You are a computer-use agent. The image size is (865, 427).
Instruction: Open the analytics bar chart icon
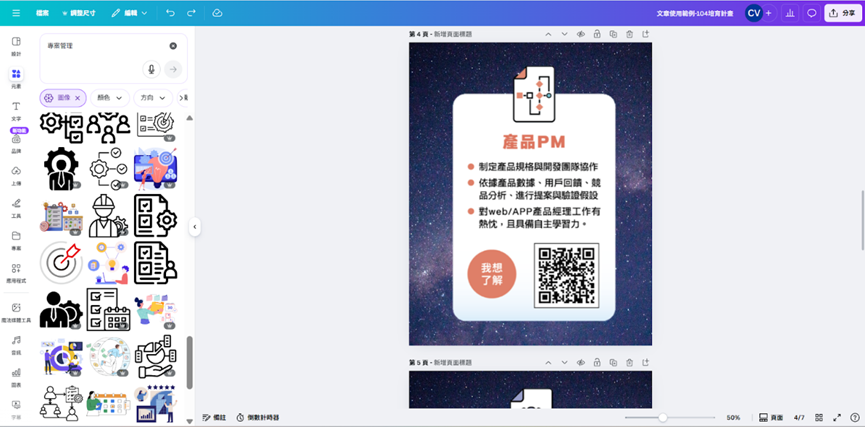[x=790, y=13]
